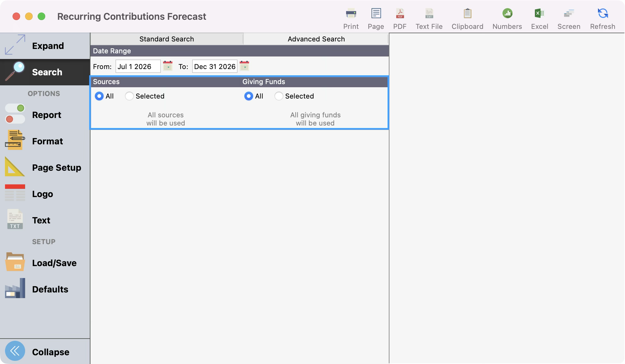
Task: Export to Excel icon
Action: (x=539, y=13)
